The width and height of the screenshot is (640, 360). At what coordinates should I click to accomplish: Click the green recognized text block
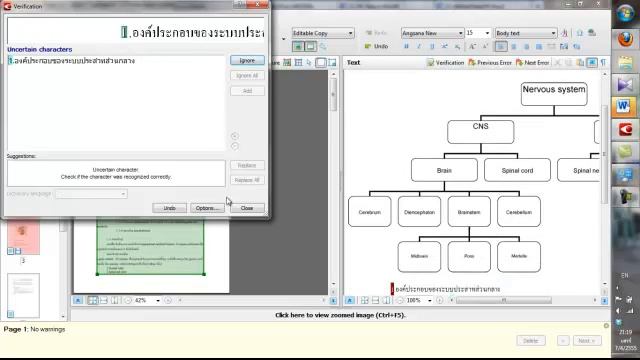tap(150, 247)
